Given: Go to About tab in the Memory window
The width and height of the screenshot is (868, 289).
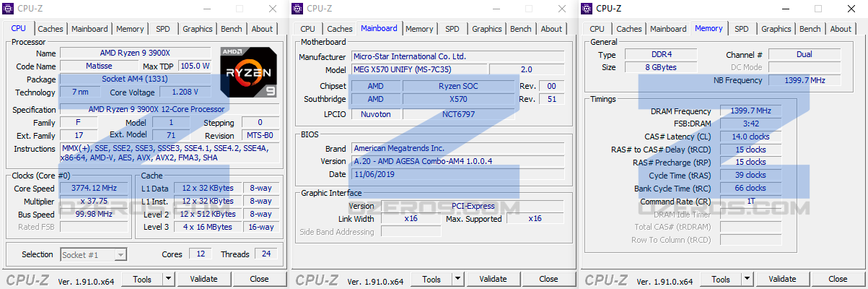Looking at the screenshot, I should [841, 29].
